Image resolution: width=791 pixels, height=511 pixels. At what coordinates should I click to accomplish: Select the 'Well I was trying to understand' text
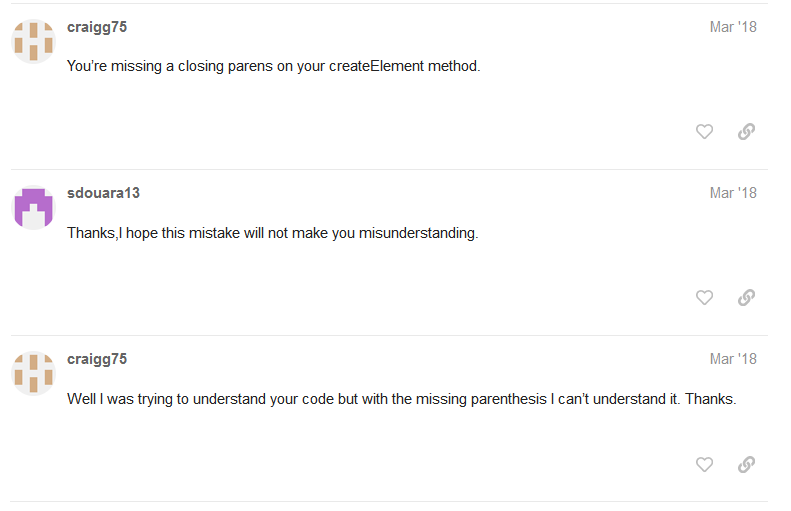tap(402, 399)
